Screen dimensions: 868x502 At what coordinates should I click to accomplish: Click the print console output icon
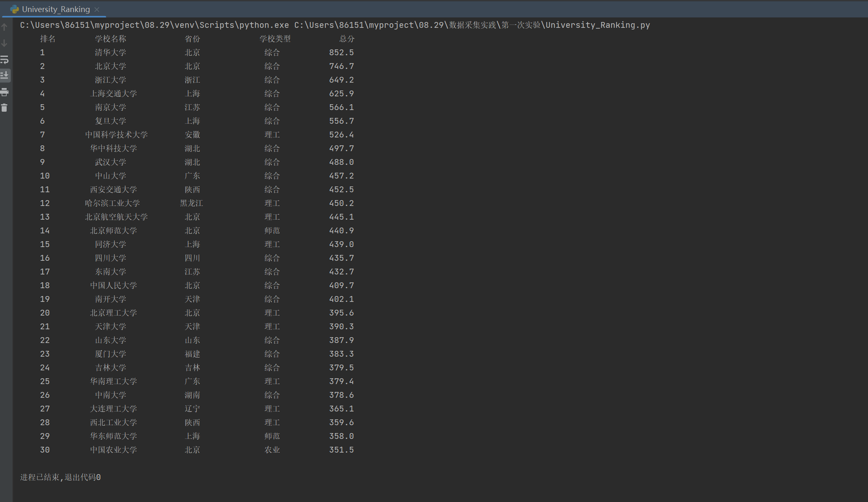click(5, 92)
